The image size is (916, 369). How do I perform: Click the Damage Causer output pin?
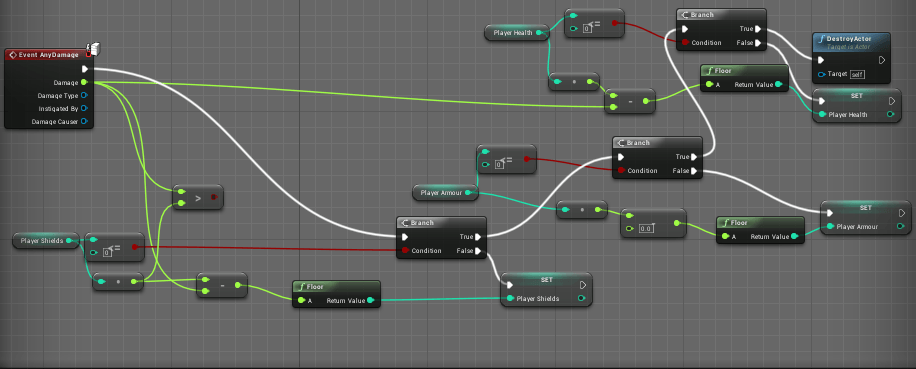(84, 121)
